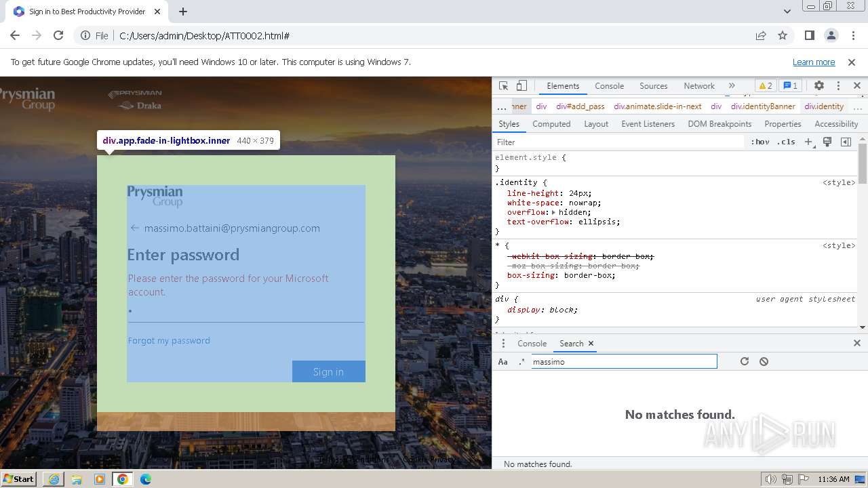Open the Computed pane tab
868x488 pixels.
[x=551, y=124]
